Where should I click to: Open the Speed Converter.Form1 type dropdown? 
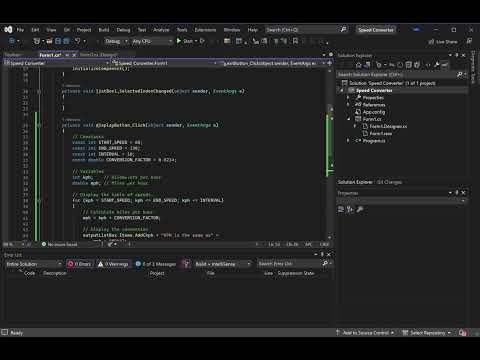pyautogui.click(x=165, y=63)
